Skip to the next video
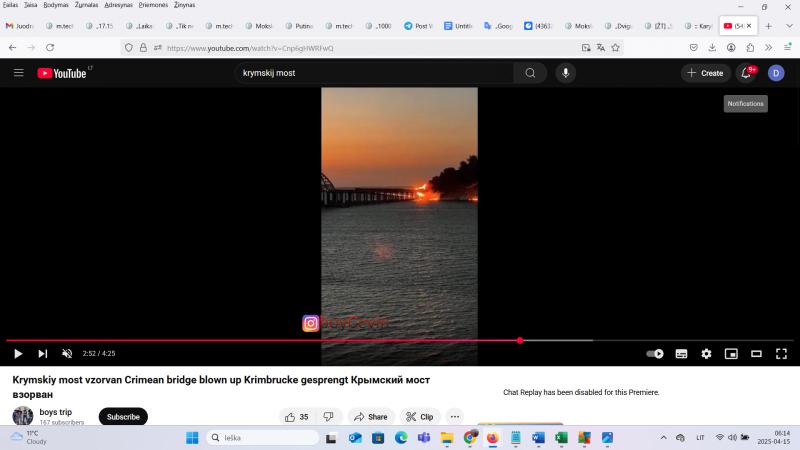The width and height of the screenshot is (800, 450). pos(42,353)
